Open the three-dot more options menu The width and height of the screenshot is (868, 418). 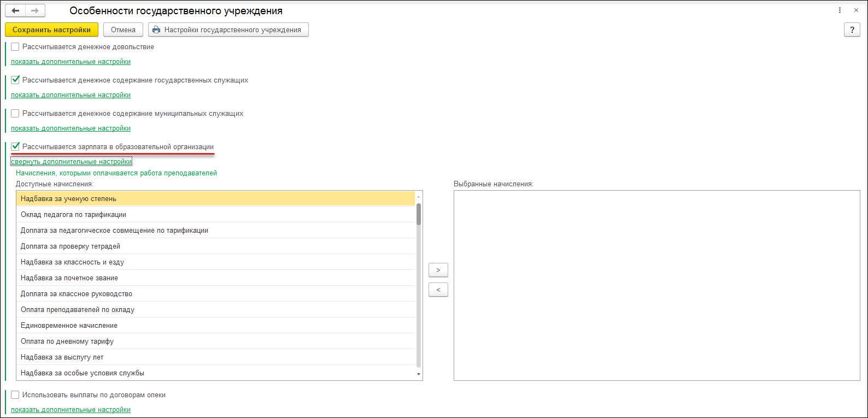coord(840,10)
